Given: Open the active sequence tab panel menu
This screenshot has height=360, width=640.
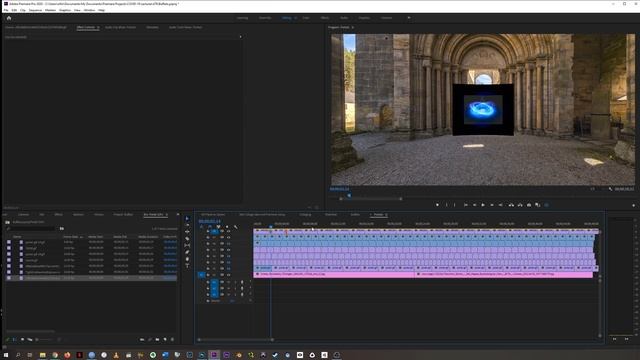Looking at the screenshot, I should [x=386, y=215].
